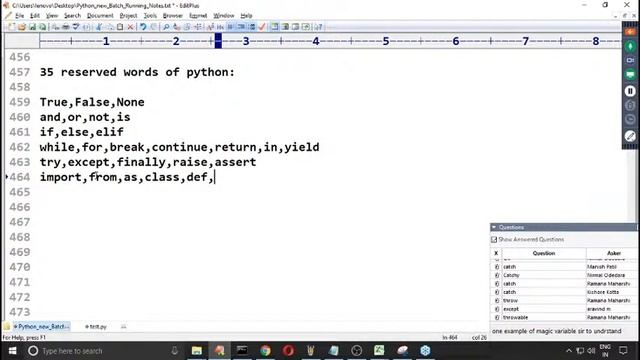Click the orange arrow icon atop recording sidebar

coord(630,31)
